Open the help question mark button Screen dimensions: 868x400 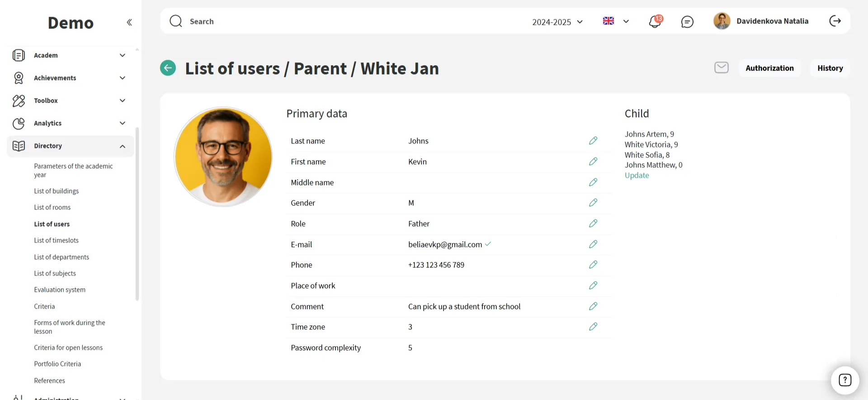pyautogui.click(x=844, y=380)
